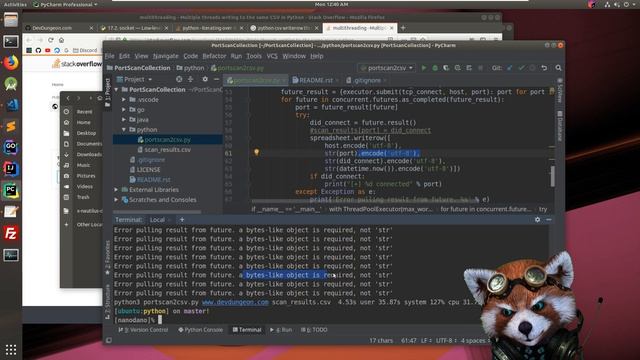Toggle the 2: Favorites side tool window
The width and height of the screenshot is (640, 360).
(108, 257)
